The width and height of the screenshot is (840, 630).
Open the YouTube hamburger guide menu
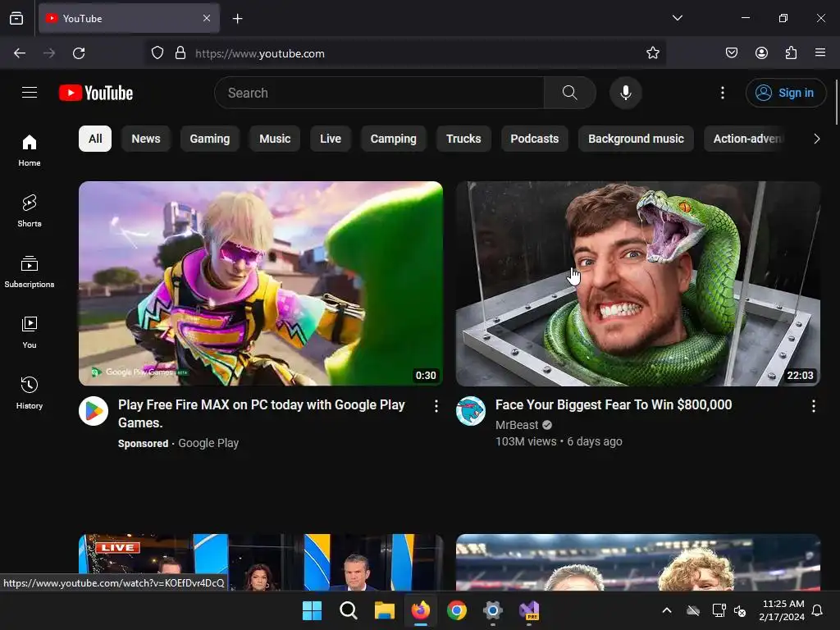[x=30, y=93]
